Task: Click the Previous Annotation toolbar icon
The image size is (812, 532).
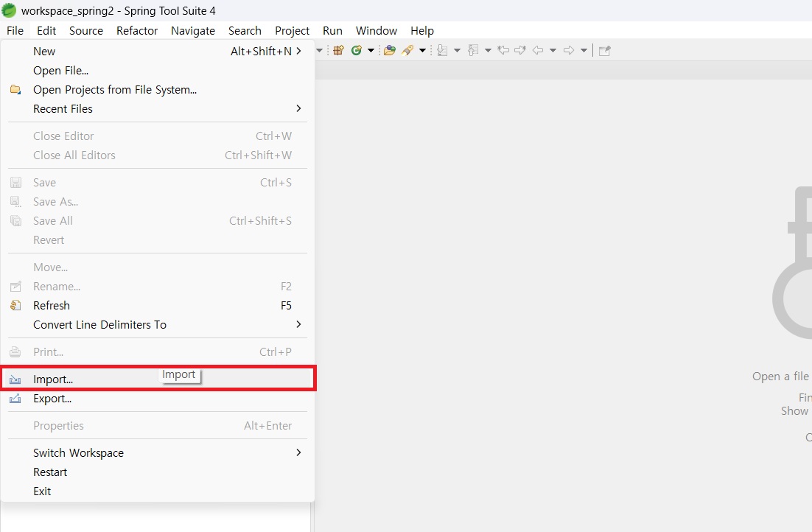Action: point(473,50)
